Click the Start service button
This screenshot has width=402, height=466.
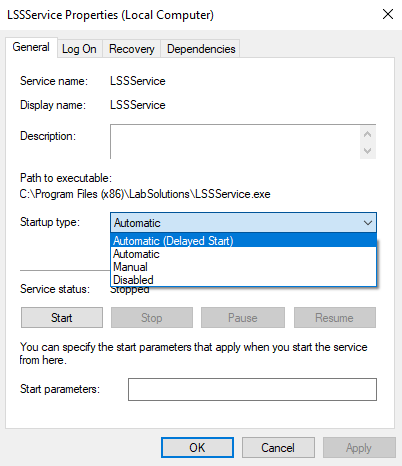62,318
